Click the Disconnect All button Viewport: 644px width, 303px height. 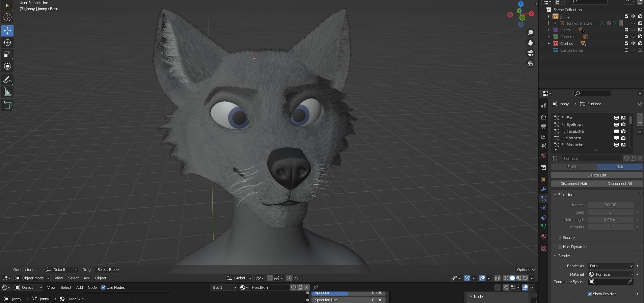tap(620, 184)
